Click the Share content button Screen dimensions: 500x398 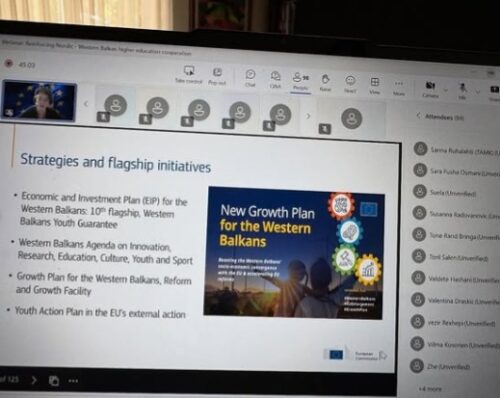pyautogui.click(x=494, y=93)
